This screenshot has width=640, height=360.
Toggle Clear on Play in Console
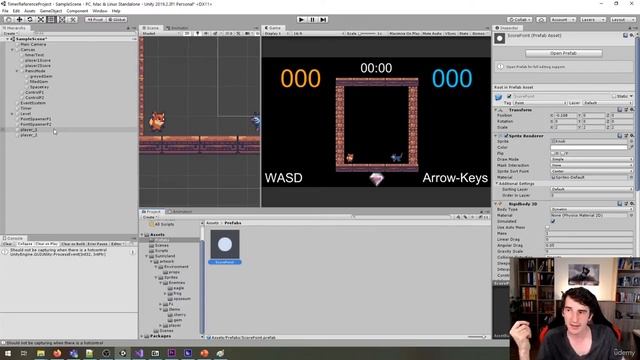click(47, 244)
